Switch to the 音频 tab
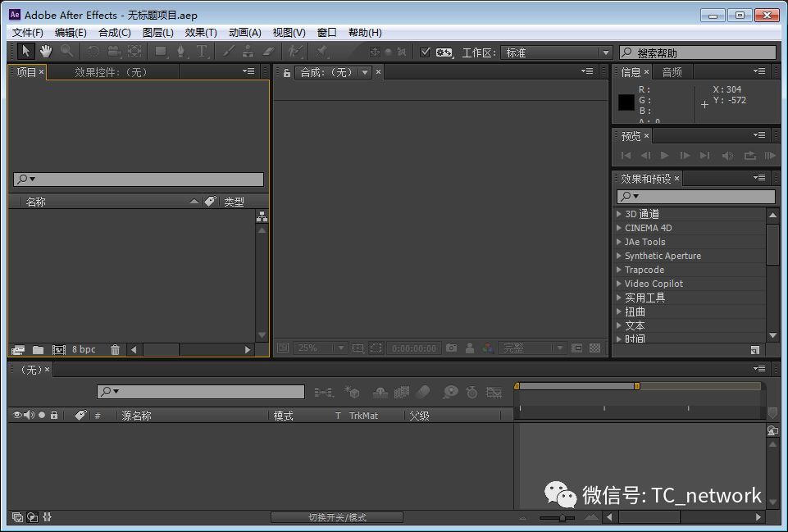This screenshot has height=532, width=788. coord(672,72)
